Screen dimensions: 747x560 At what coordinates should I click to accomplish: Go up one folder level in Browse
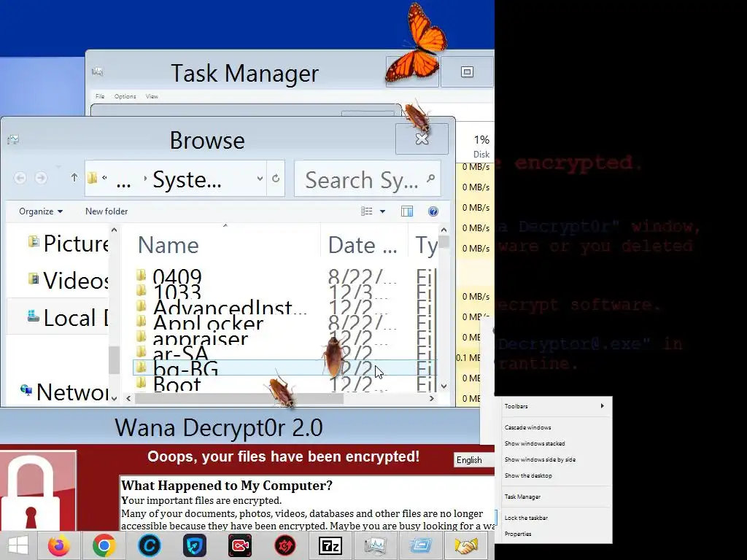[74, 178]
